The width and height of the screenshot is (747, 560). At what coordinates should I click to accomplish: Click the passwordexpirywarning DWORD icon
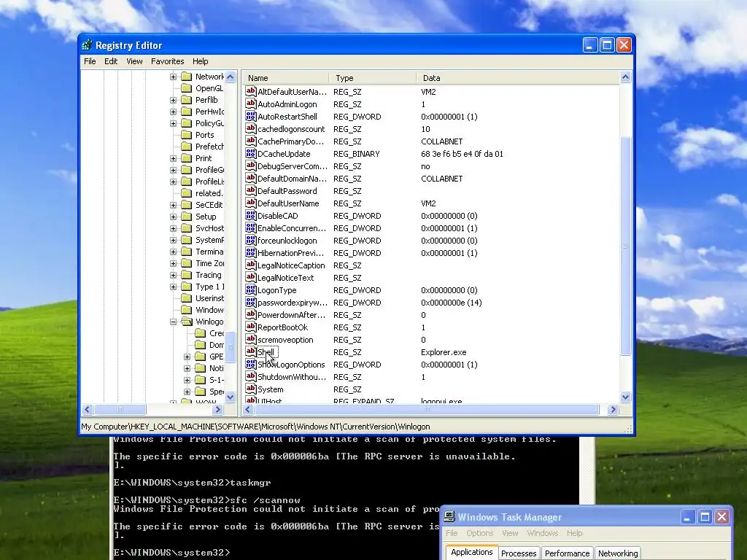tap(251, 302)
